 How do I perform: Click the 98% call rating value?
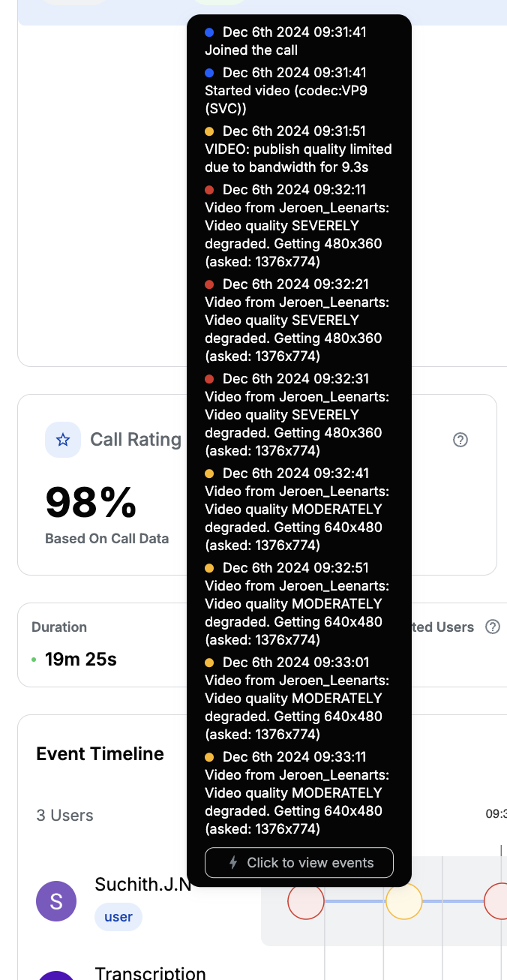tap(91, 502)
